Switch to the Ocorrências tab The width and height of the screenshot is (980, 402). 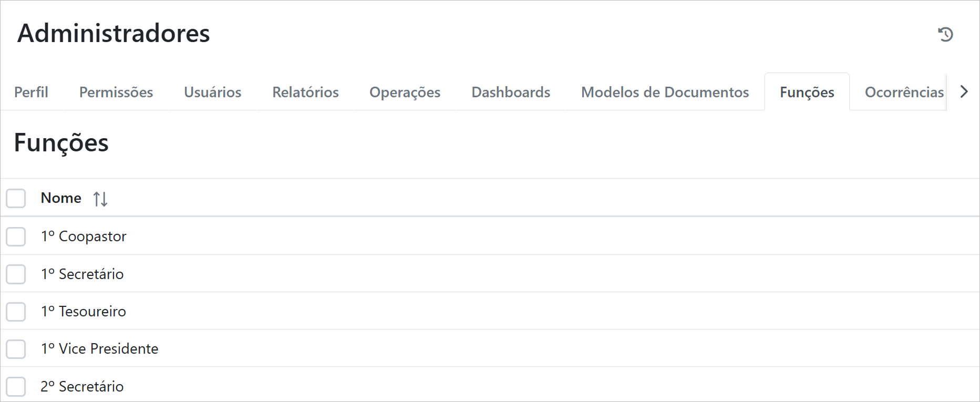(904, 92)
